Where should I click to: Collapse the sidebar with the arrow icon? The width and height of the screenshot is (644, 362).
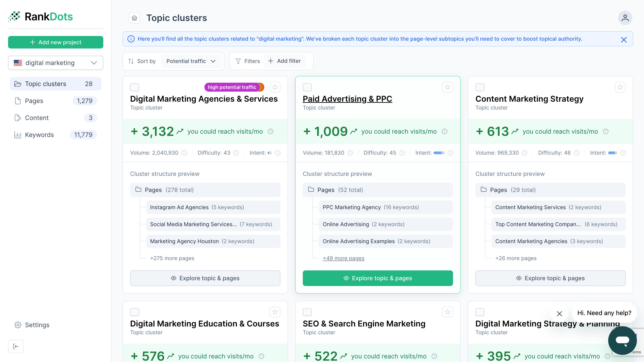(16, 346)
